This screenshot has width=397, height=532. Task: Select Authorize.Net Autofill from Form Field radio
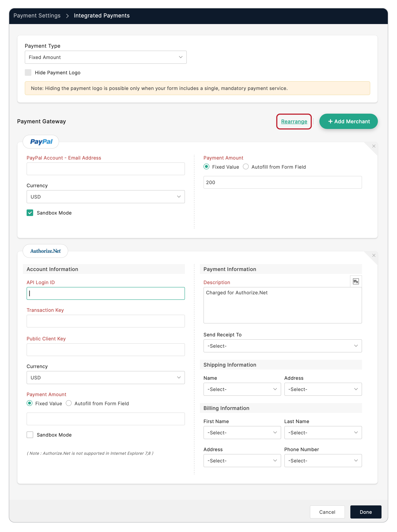pyautogui.click(x=69, y=403)
